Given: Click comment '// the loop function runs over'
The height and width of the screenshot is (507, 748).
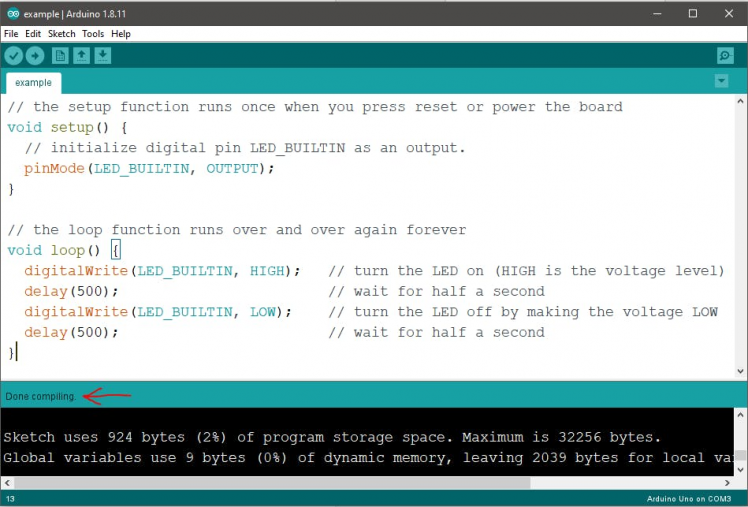Looking at the screenshot, I should (237, 230).
